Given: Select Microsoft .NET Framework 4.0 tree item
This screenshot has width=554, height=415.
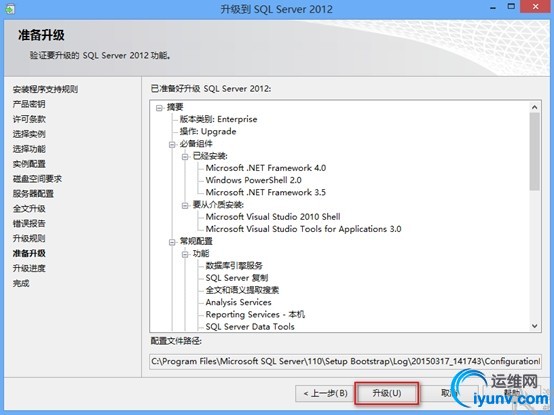Looking at the screenshot, I should click(x=266, y=168).
